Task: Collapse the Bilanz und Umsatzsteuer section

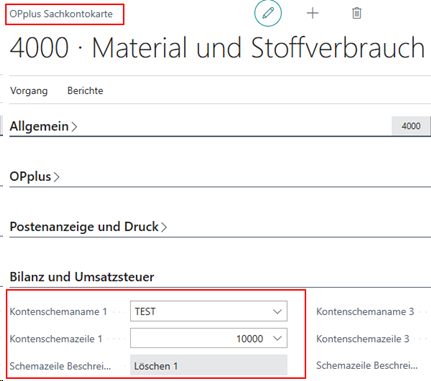Action: pos(82,277)
